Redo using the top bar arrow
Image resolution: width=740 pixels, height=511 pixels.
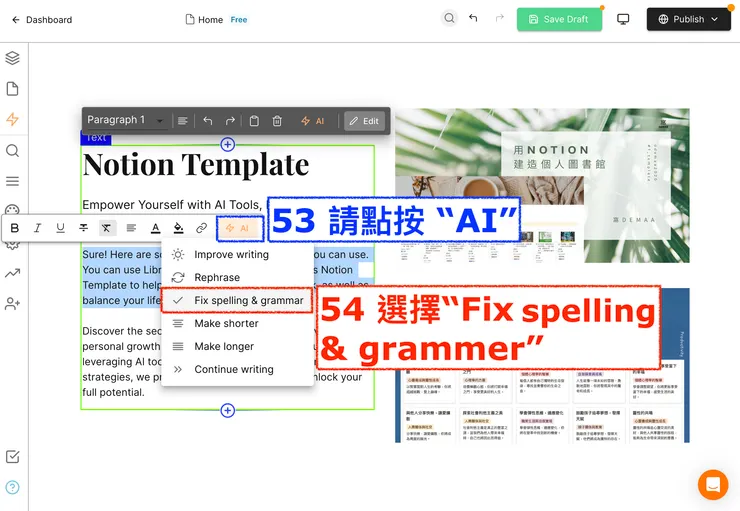pos(500,18)
